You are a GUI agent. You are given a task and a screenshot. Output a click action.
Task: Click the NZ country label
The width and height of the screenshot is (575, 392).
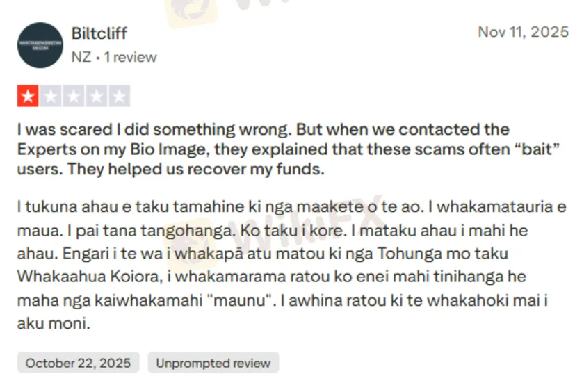click(x=81, y=57)
